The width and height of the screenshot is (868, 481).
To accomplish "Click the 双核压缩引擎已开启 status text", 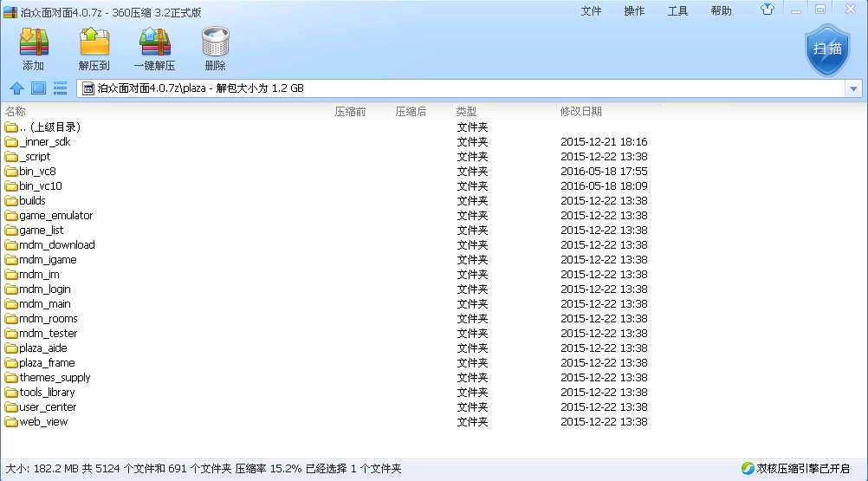I will (803, 468).
